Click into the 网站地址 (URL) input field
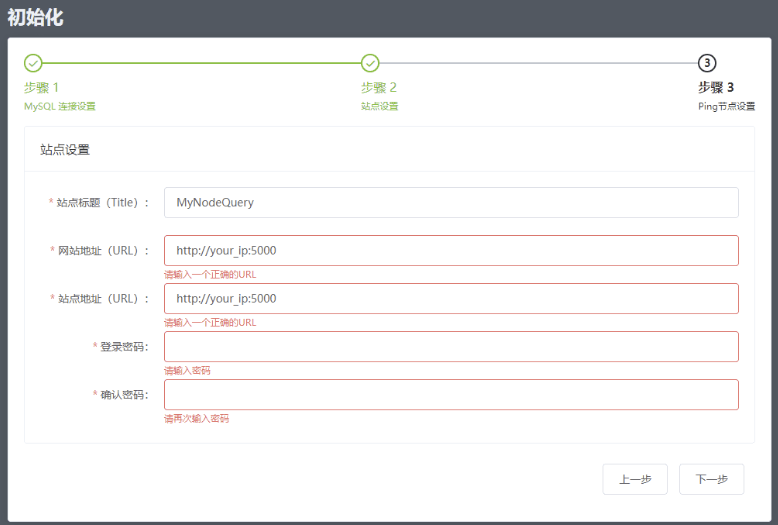Image resolution: width=778 pixels, height=525 pixels. (x=451, y=250)
